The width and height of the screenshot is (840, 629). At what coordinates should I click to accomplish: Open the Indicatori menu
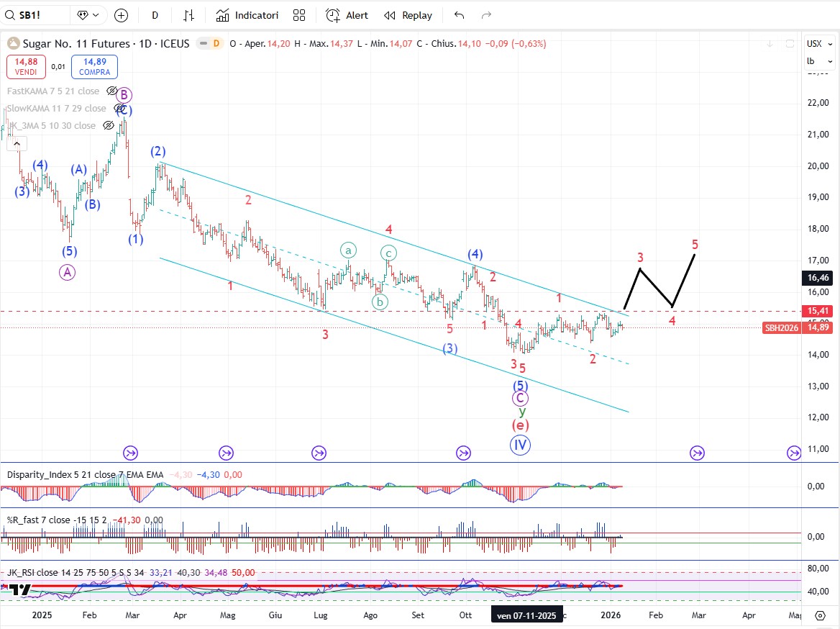coord(247,15)
